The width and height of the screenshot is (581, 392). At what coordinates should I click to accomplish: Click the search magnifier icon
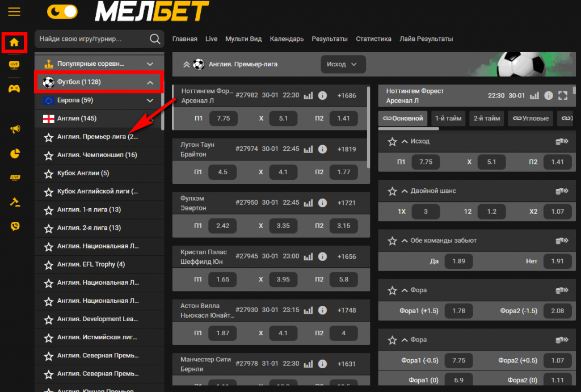tap(155, 39)
